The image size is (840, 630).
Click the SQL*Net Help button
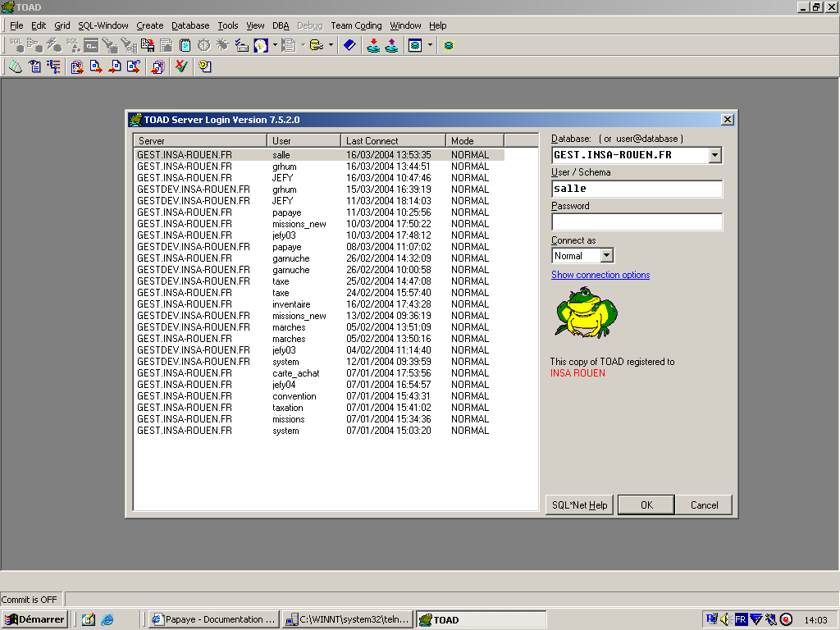579,504
